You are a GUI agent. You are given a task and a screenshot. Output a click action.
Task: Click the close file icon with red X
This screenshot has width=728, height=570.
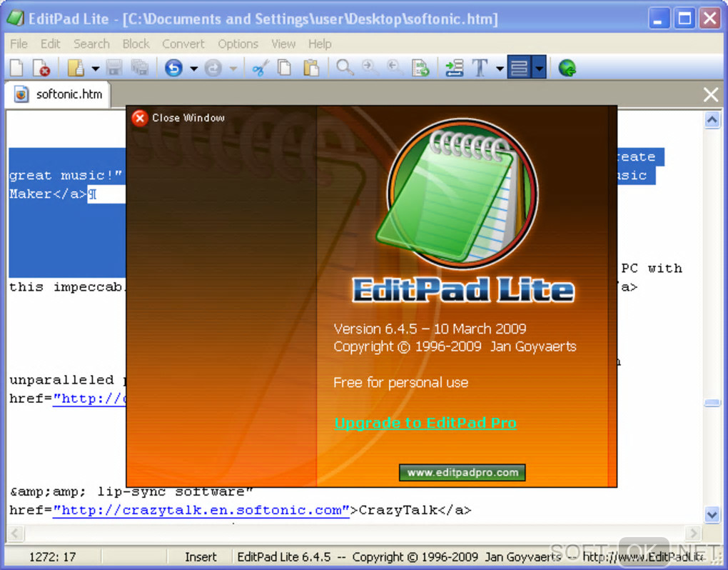(41, 69)
